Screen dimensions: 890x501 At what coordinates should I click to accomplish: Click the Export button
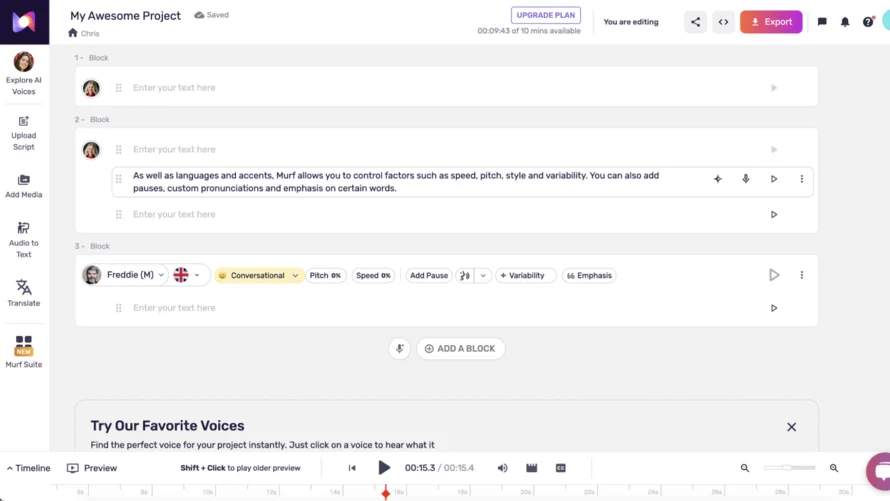pyautogui.click(x=771, y=22)
